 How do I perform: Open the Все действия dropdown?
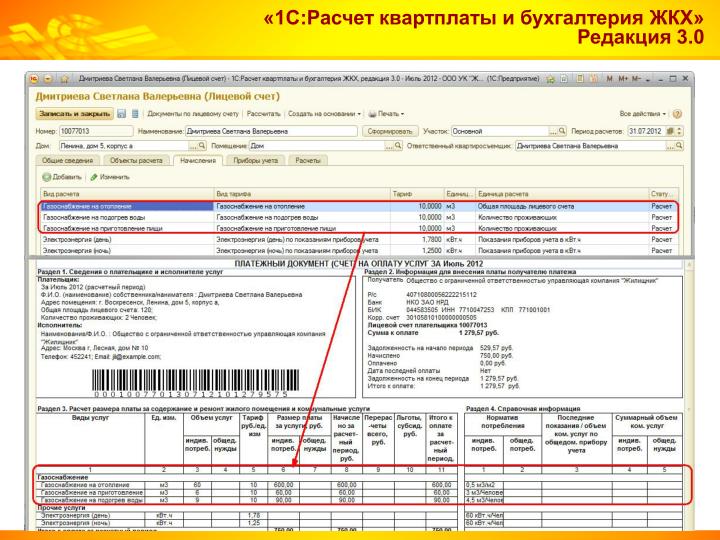(642, 113)
